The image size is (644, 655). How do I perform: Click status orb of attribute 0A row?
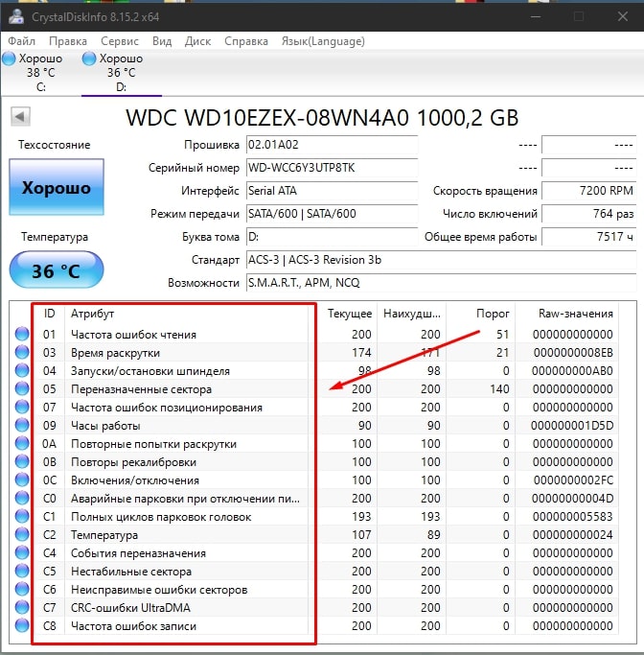(x=22, y=443)
